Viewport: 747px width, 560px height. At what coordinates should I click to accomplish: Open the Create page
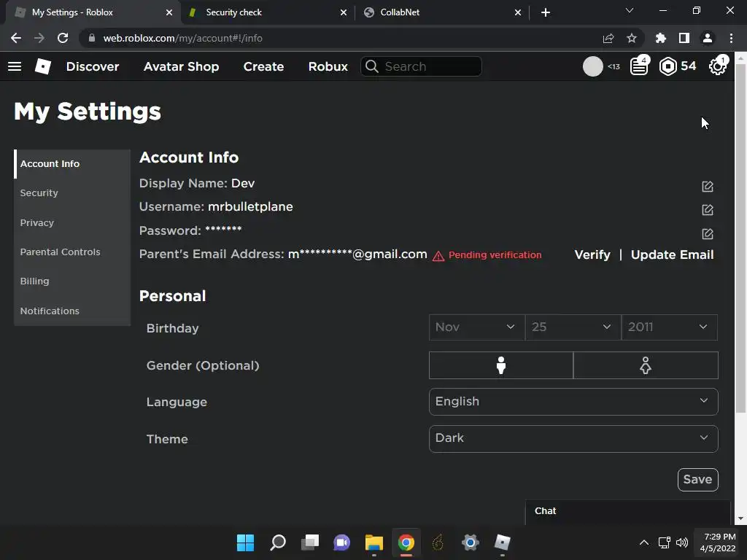point(263,66)
